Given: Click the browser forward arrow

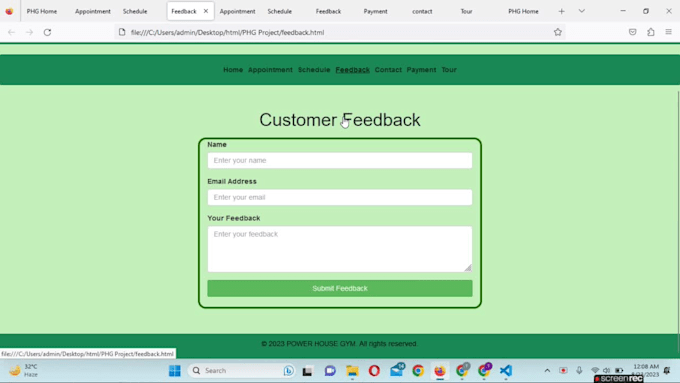Looking at the screenshot, I should click(29, 32).
